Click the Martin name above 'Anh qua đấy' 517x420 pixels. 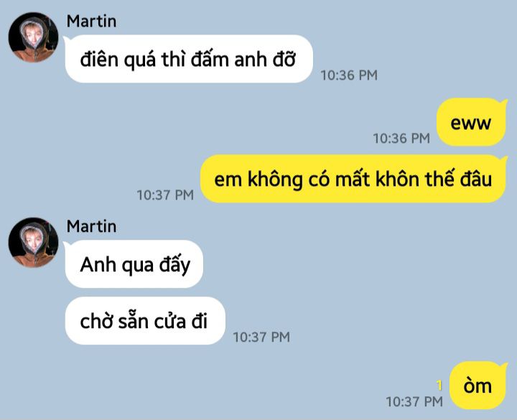tap(91, 226)
